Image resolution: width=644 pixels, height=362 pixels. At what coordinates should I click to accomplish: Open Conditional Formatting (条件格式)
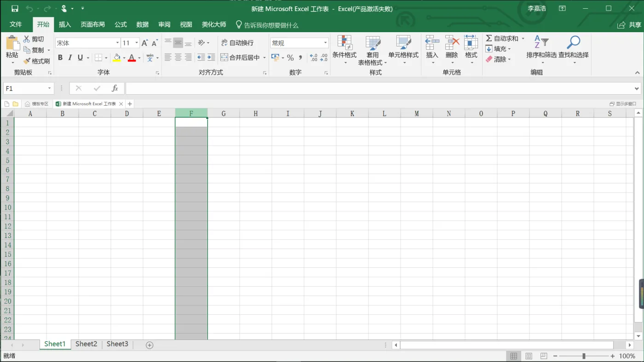pos(345,50)
